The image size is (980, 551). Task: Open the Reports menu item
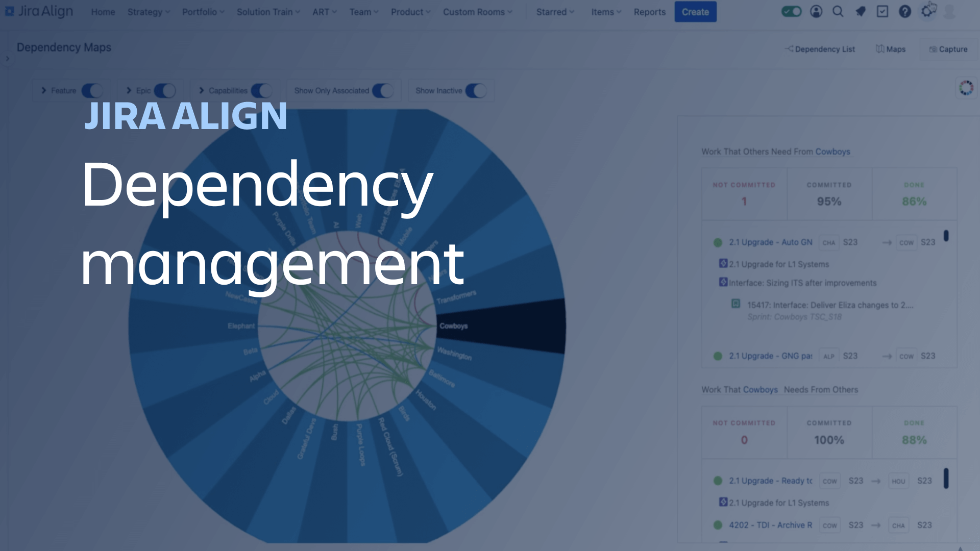(649, 11)
